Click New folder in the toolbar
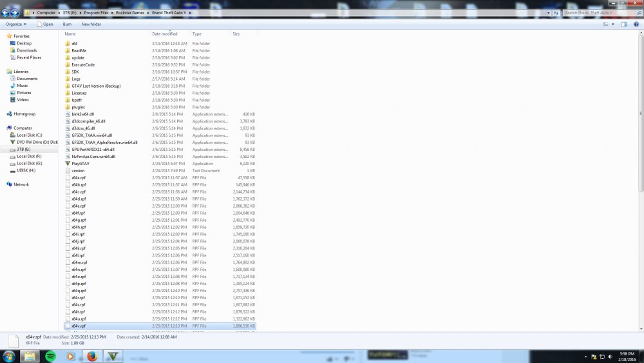 pos(91,25)
